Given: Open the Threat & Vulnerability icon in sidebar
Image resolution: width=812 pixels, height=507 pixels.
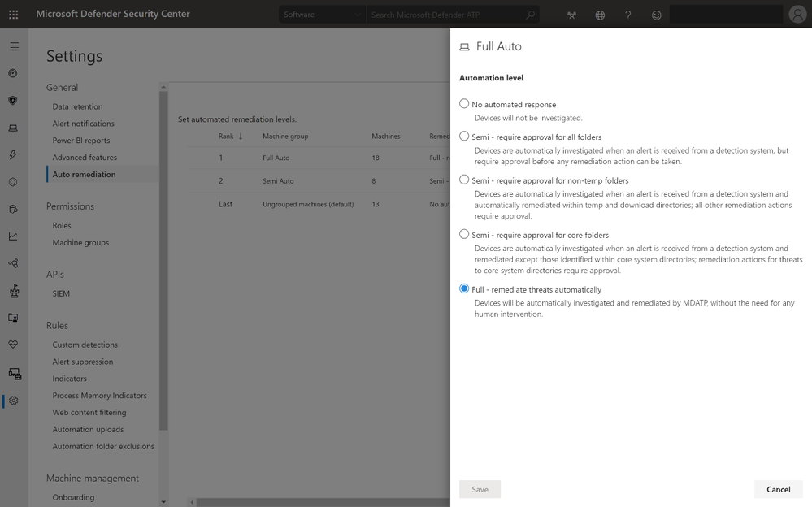Looking at the screenshot, I should coord(14,291).
